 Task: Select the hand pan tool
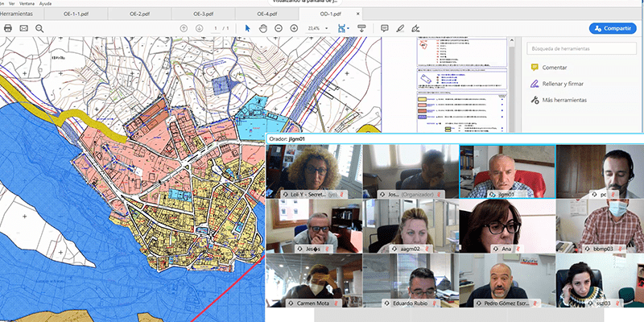263,28
